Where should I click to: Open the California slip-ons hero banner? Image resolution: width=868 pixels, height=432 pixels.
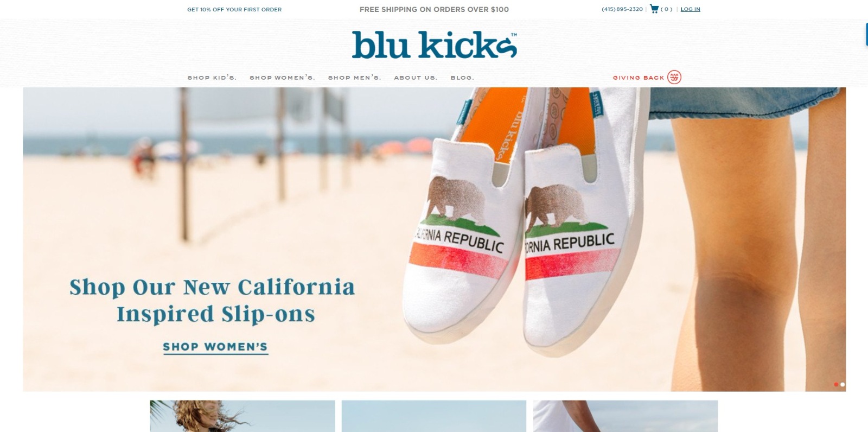434,239
